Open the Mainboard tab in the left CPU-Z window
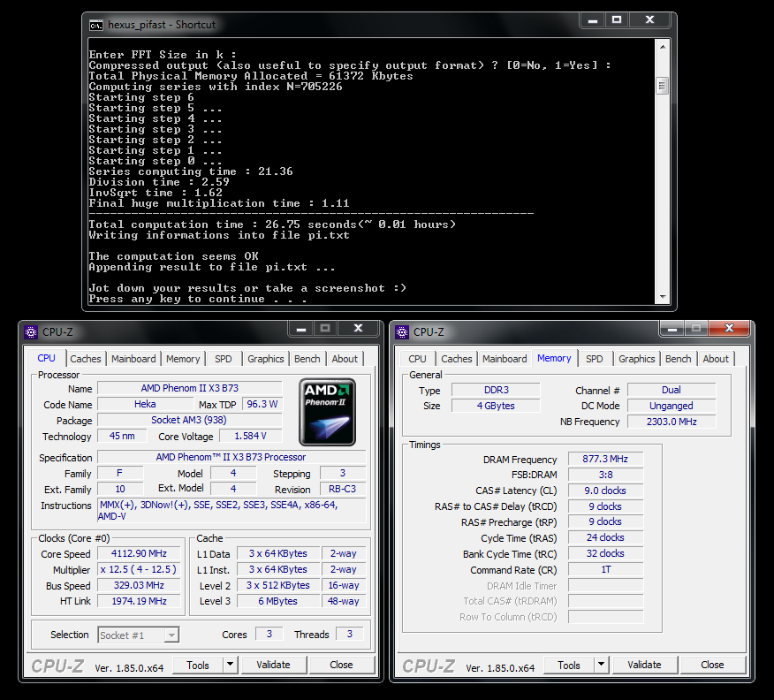Viewport: 774px width, 700px height. pos(133,359)
